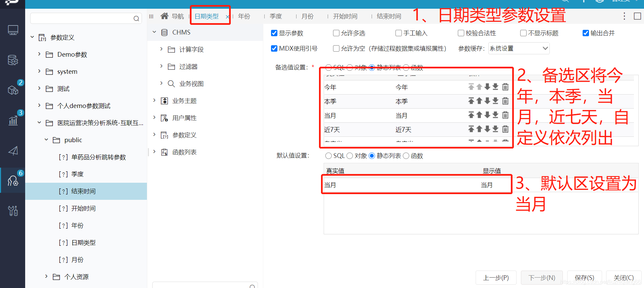Uncheck the MDX使用引号 checkbox
The width and height of the screenshot is (644, 288).
pyautogui.click(x=274, y=49)
